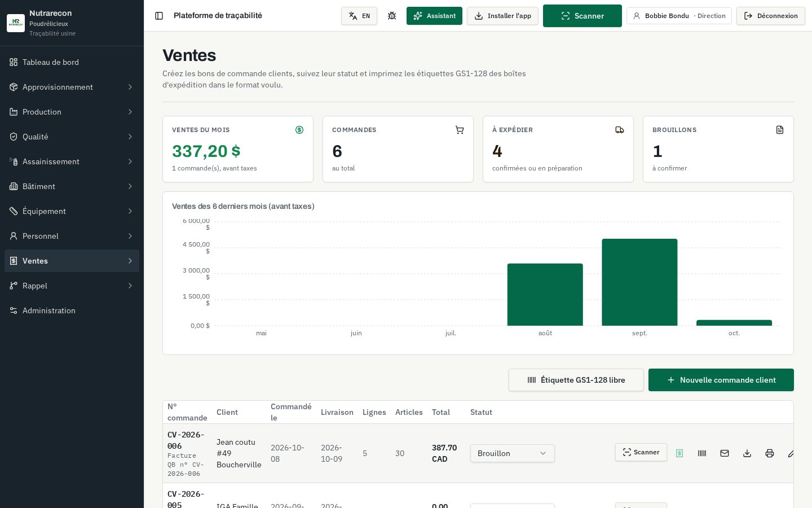Print order CV-2026-006
Viewport: 812px width, 508px height.
pos(770,453)
